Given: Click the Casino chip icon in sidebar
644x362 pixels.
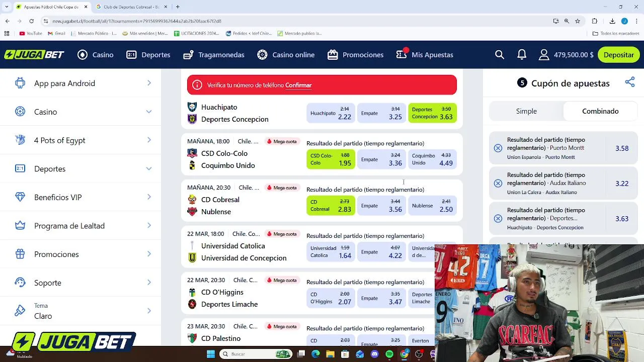Looking at the screenshot, I should point(20,112).
